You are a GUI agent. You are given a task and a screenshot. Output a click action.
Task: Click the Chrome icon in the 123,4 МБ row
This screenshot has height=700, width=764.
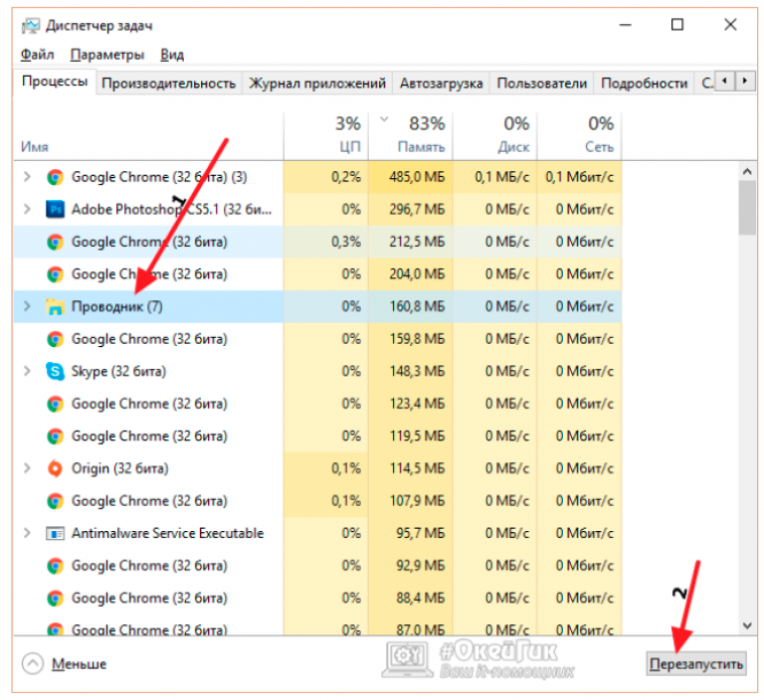pos(55,404)
